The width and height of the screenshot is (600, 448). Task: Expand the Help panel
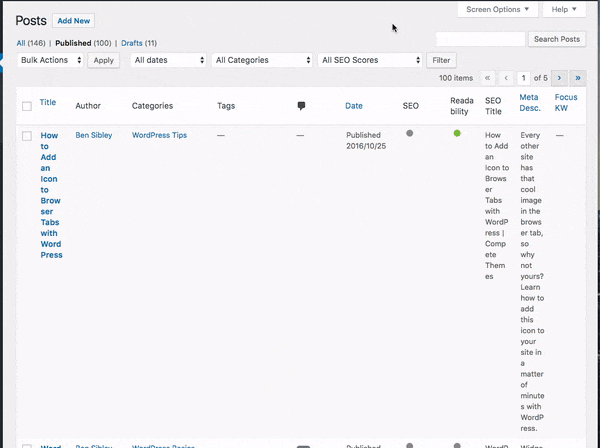[564, 9]
